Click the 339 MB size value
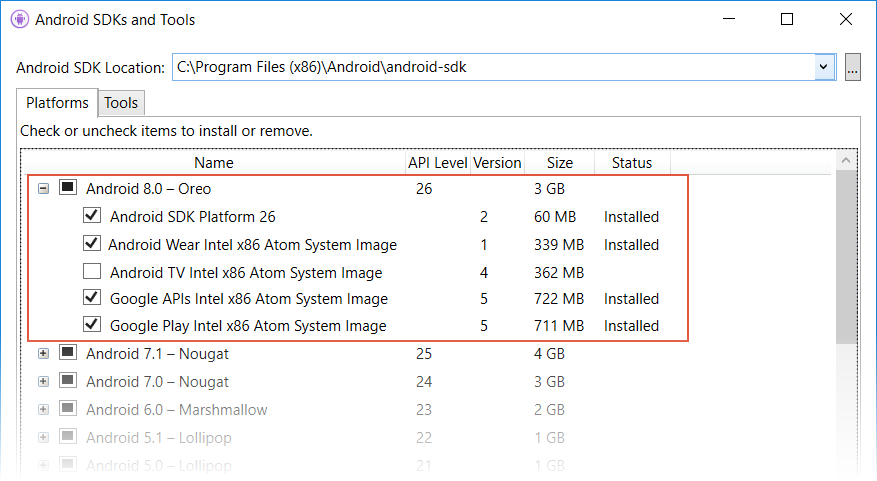Screen dimensions: 877x481 pos(559,245)
